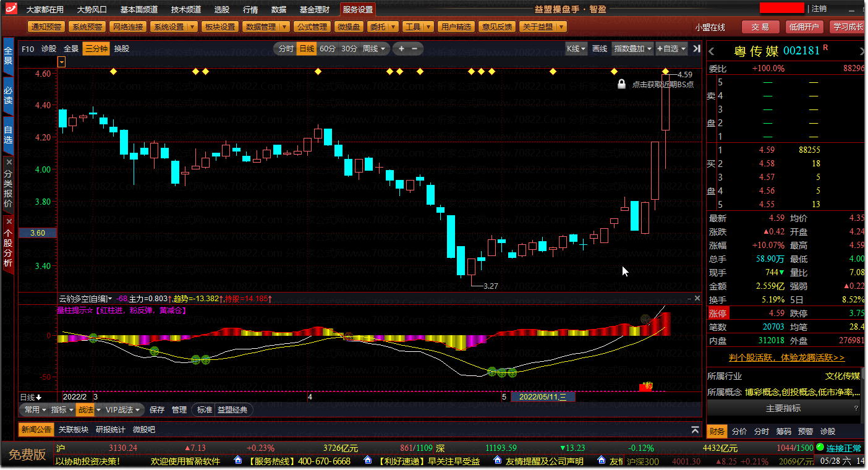Click 注销 logout link
The width and height of the screenshot is (868, 470).
click(x=819, y=9)
